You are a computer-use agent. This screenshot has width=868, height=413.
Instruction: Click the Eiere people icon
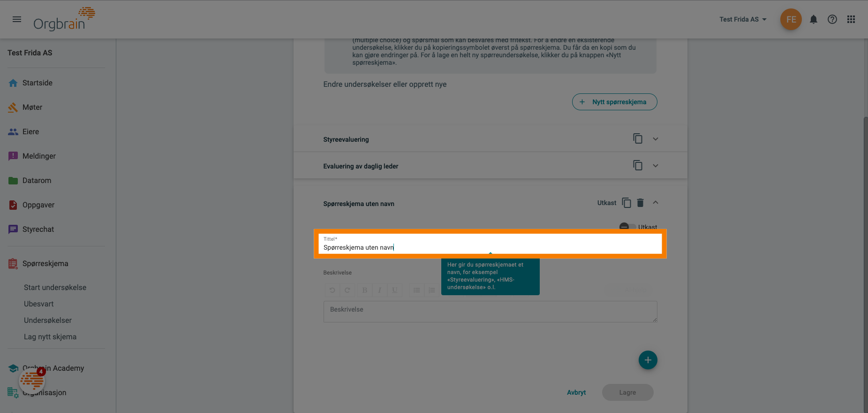click(13, 132)
